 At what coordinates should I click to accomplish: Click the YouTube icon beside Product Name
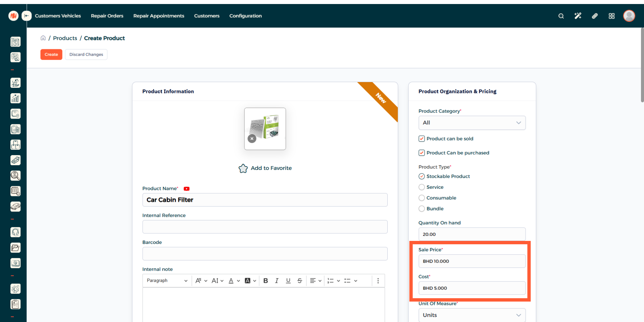pyautogui.click(x=186, y=189)
